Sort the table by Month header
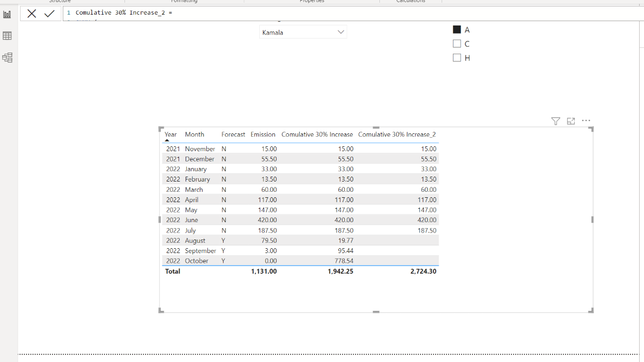644x362 pixels. 194,134
